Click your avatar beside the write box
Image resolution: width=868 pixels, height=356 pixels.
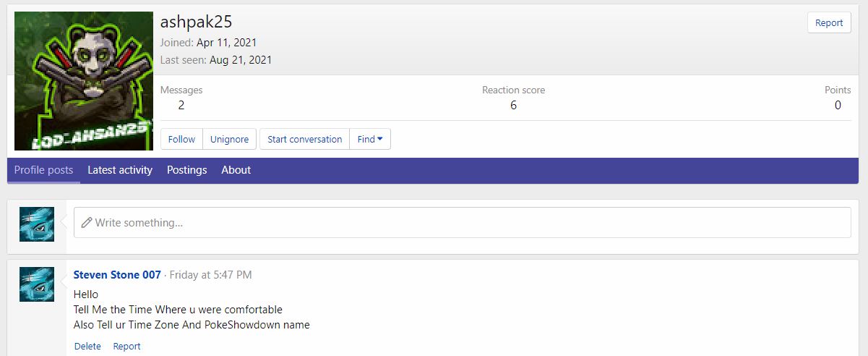pyautogui.click(x=37, y=224)
